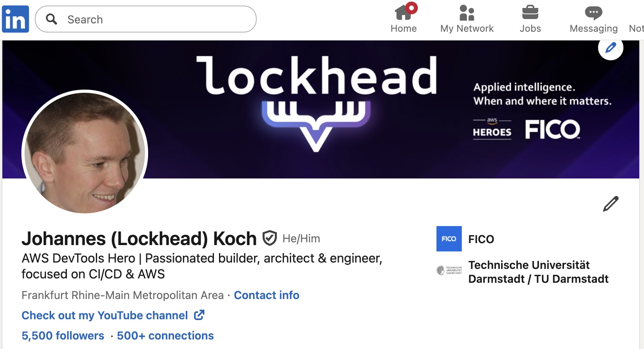View 500+ connections
This screenshot has width=644, height=349.
pos(165,336)
